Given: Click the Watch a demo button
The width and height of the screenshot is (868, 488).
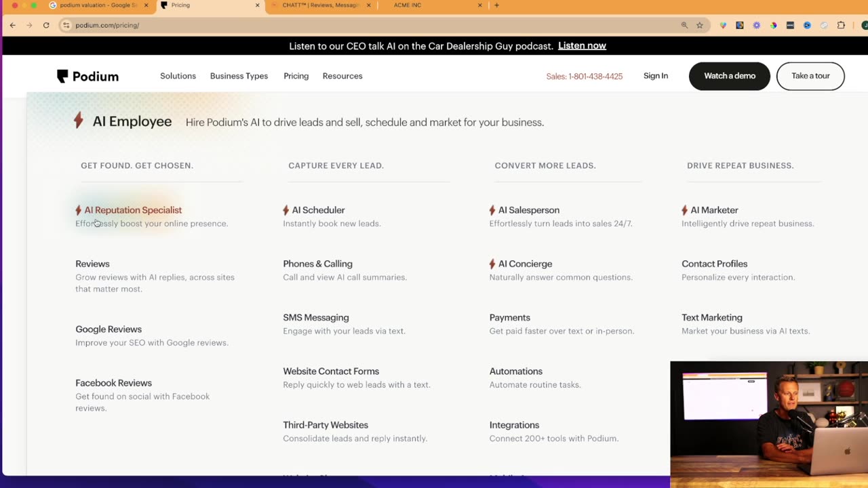Looking at the screenshot, I should [x=730, y=76].
